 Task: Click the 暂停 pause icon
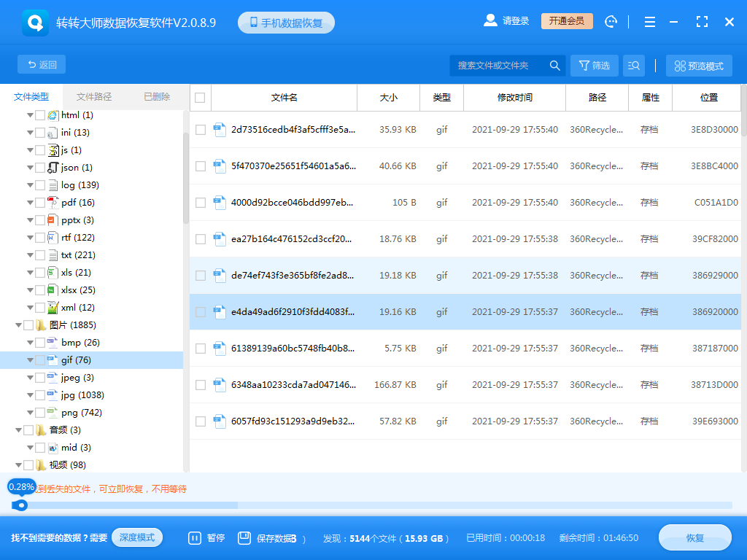(194, 537)
